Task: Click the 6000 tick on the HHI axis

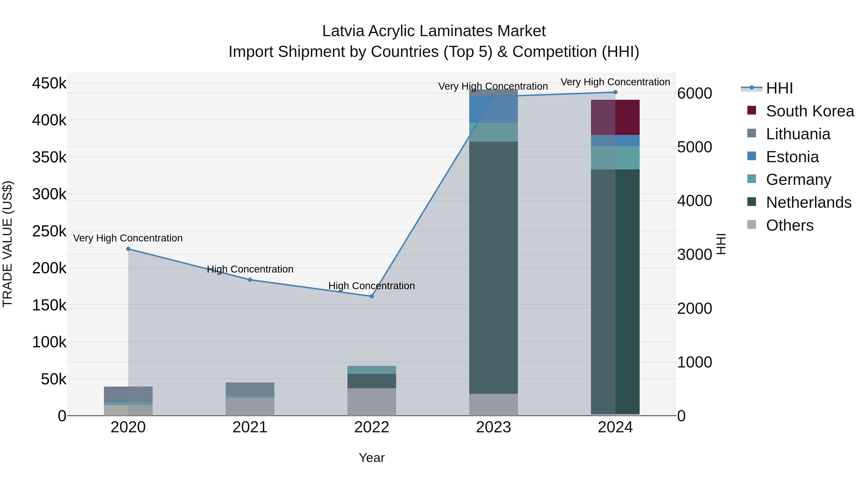Action: click(x=695, y=93)
